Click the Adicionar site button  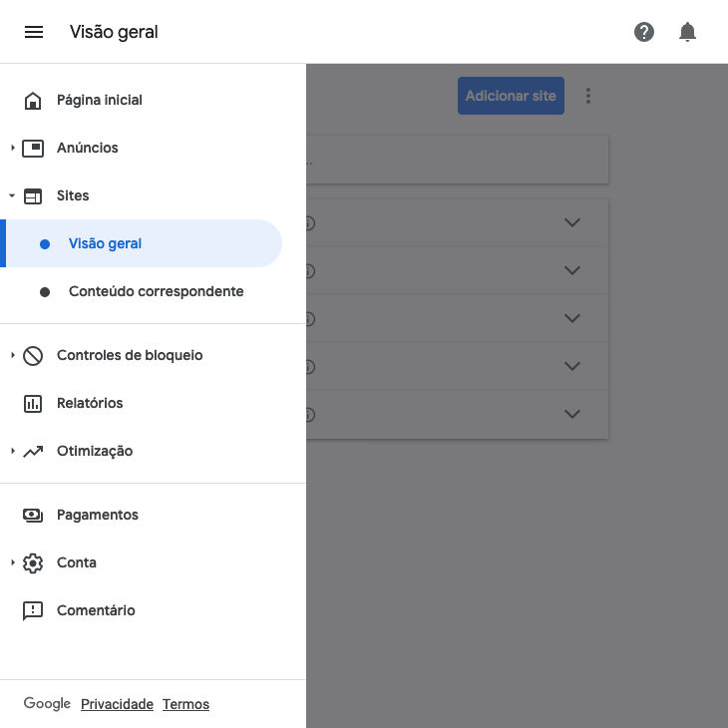point(511,96)
